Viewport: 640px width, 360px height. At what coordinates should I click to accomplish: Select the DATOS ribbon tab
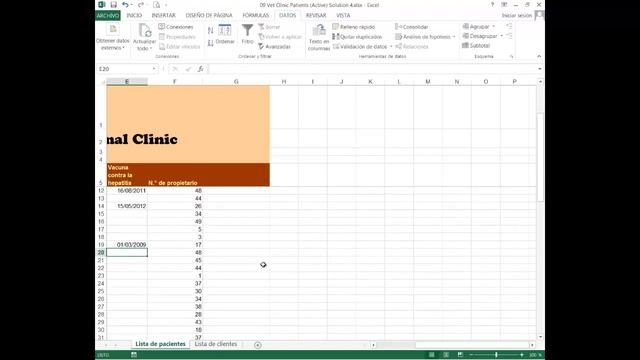click(x=287, y=16)
